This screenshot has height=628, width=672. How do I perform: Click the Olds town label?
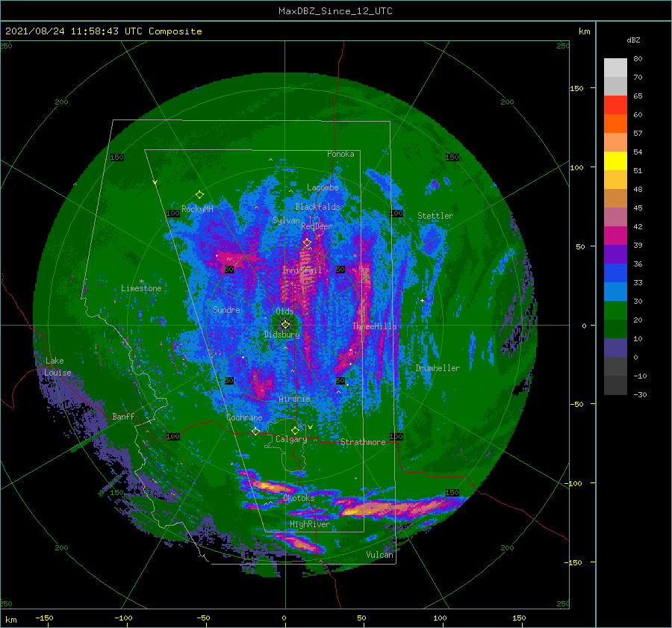(284, 311)
